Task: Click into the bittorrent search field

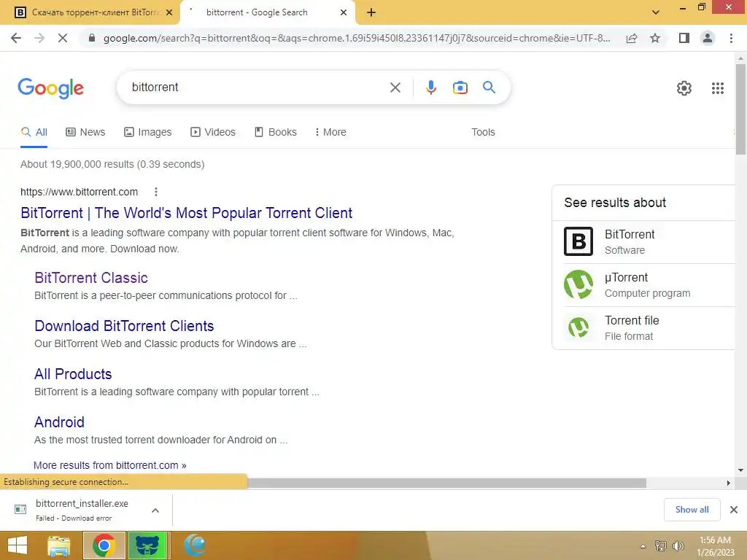Action: [258, 87]
